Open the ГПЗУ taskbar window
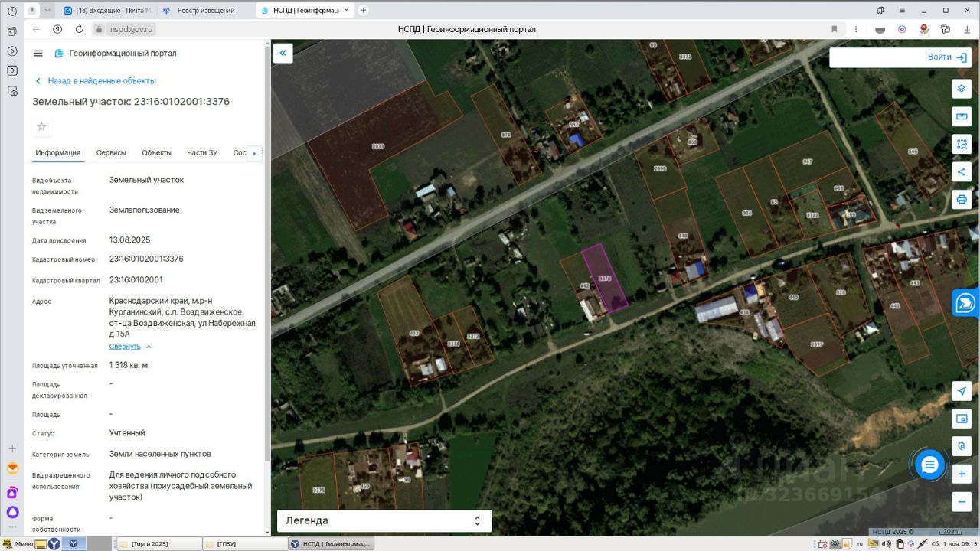The height and width of the screenshot is (551, 980). pos(245,544)
